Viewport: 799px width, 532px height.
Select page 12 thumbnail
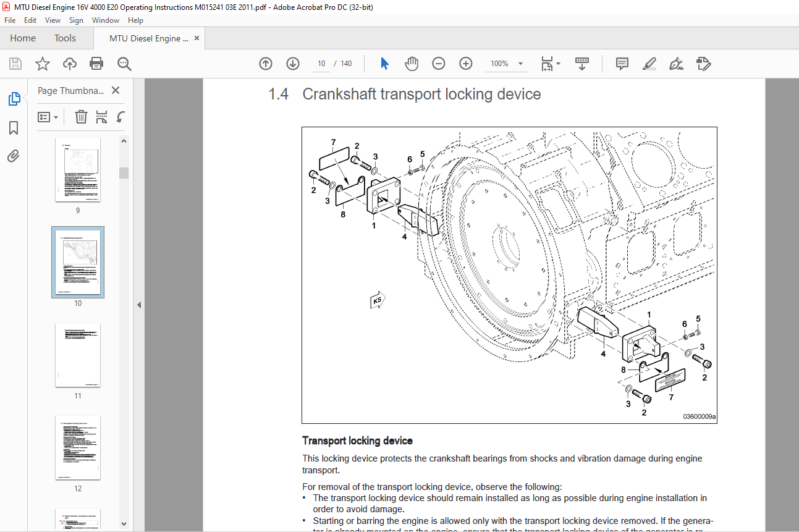[78, 448]
